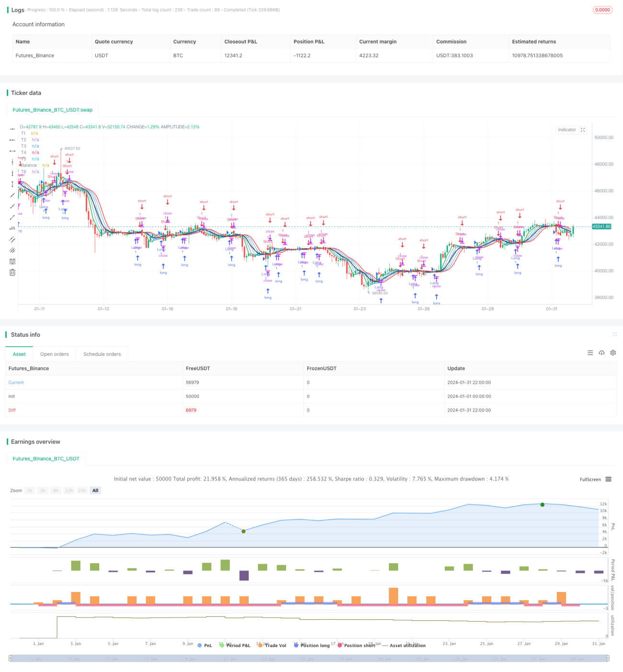Expand the chart with fullscreen icon beside Indicator
623x672 pixels.
pyautogui.click(x=583, y=130)
